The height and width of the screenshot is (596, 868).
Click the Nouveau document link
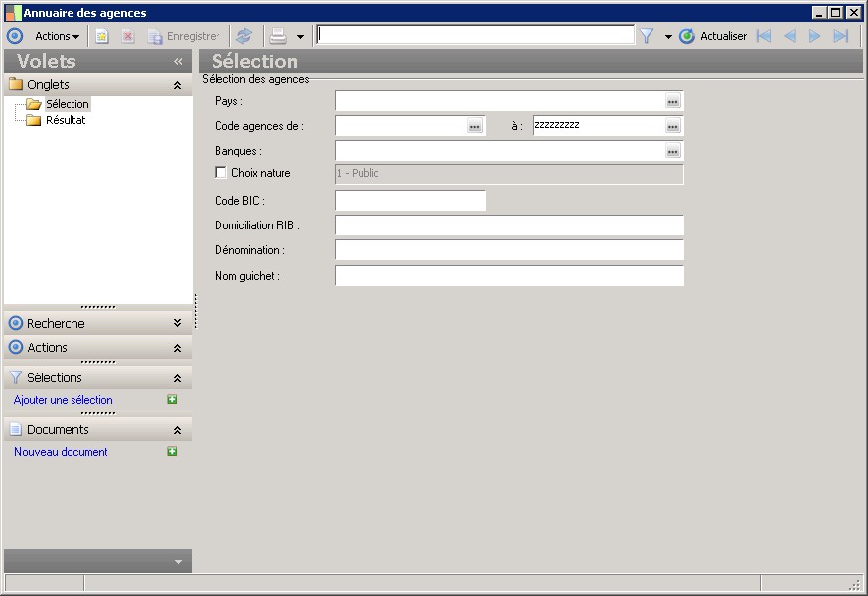point(61,452)
